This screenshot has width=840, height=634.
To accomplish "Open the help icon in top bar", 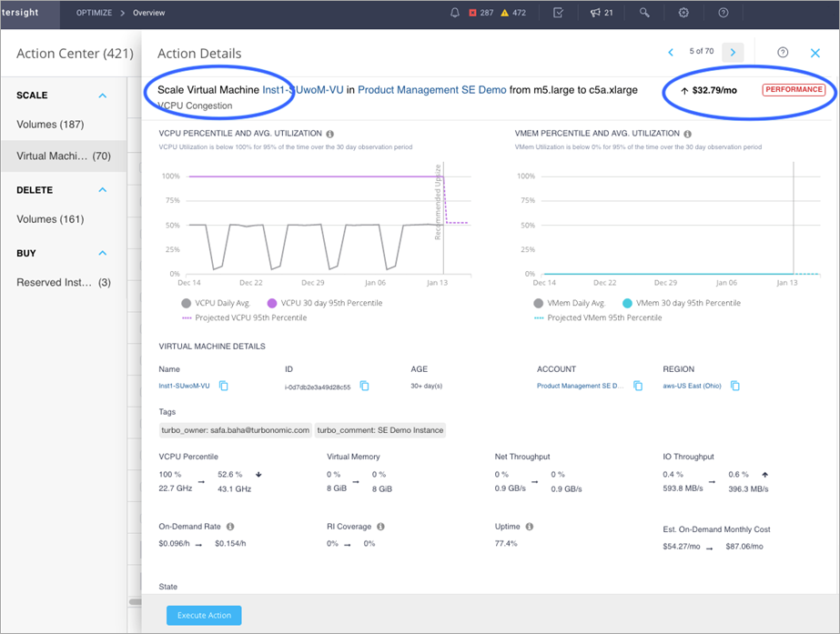I will pyautogui.click(x=724, y=13).
